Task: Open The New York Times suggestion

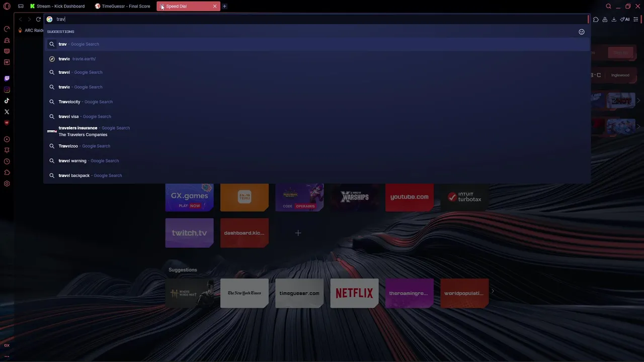Action: pos(245,293)
